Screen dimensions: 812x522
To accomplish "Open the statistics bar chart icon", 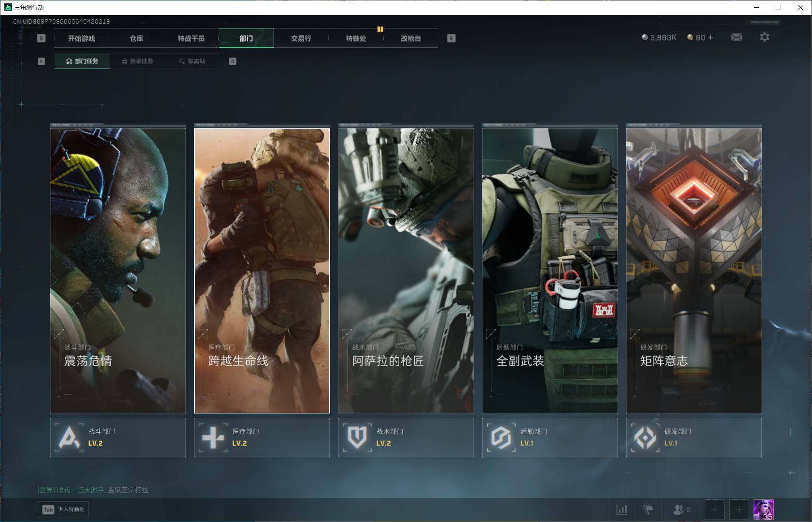I will pyautogui.click(x=622, y=509).
